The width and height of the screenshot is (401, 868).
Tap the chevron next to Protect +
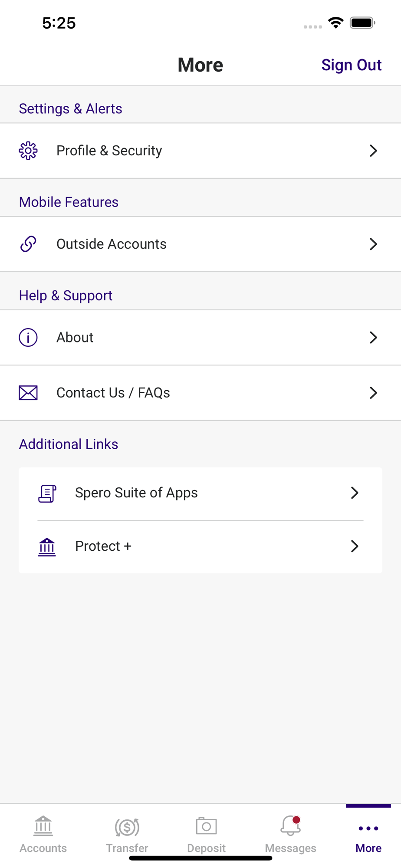click(x=354, y=546)
